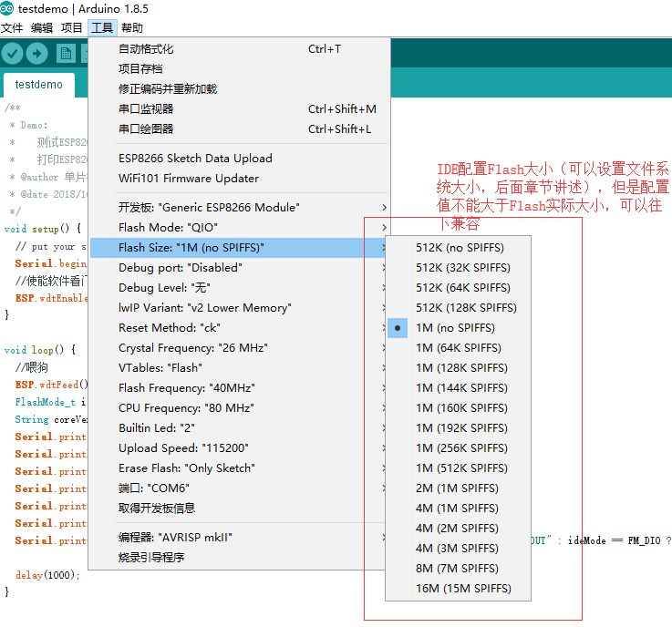The width and height of the screenshot is (672, 627).
Task: Expand the Flash Mode QIO submenu
Action: point(239,228)
